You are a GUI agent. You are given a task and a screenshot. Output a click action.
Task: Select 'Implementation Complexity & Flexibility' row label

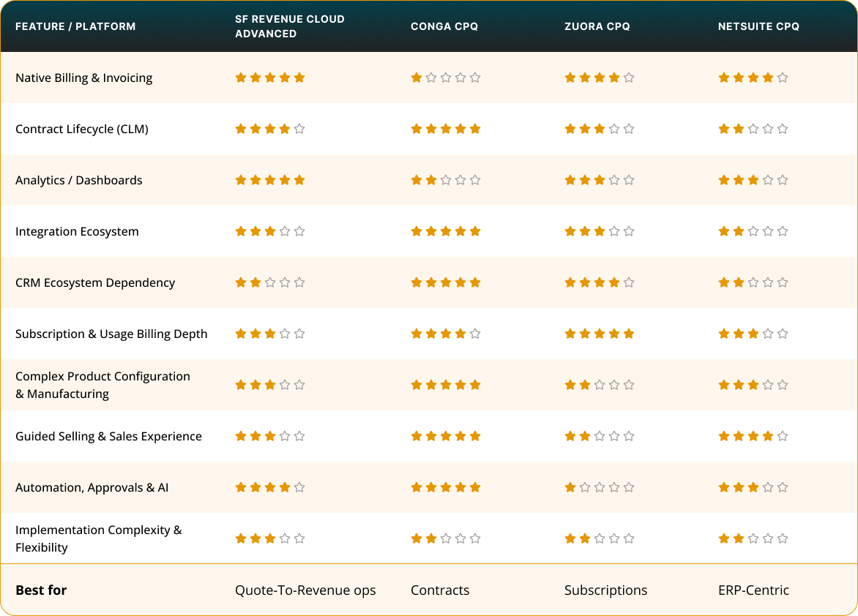(x=99, y=539)
